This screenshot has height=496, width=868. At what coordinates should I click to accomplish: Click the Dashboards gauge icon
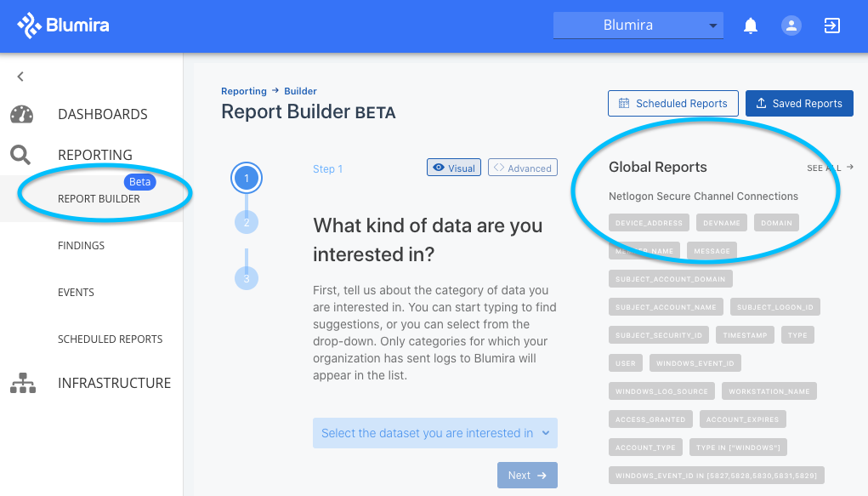pyautogui.click(x=21, y=114)
